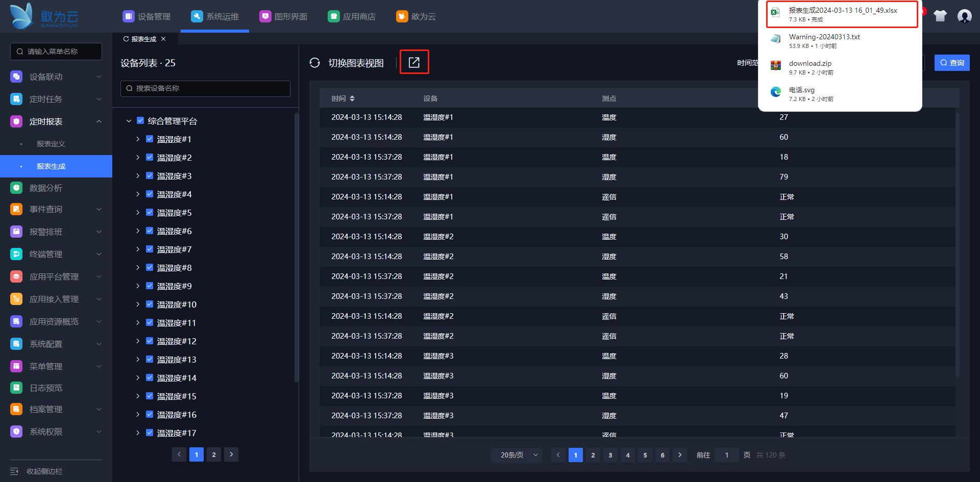Image resolution: width=980 pixels, height=482 pixels.
Task: Click the 日志预览 sidebar icon
Action: (x=16, y=388)
